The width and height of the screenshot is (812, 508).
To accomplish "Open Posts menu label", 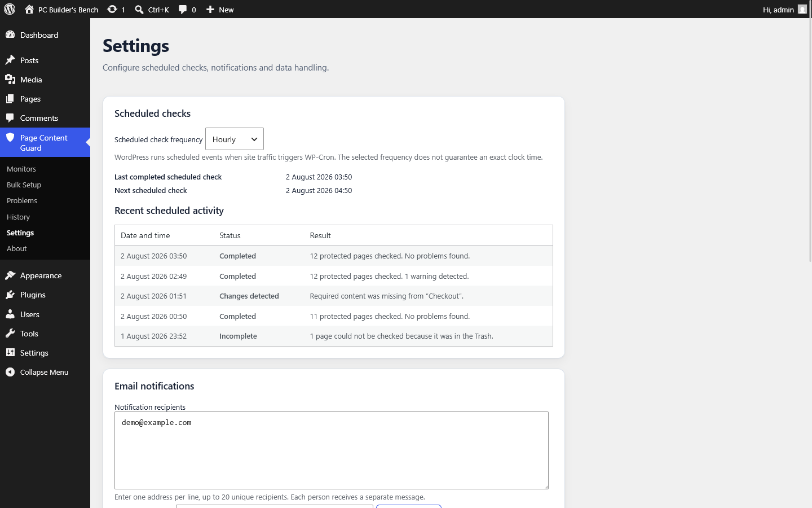I will point(29,60).
